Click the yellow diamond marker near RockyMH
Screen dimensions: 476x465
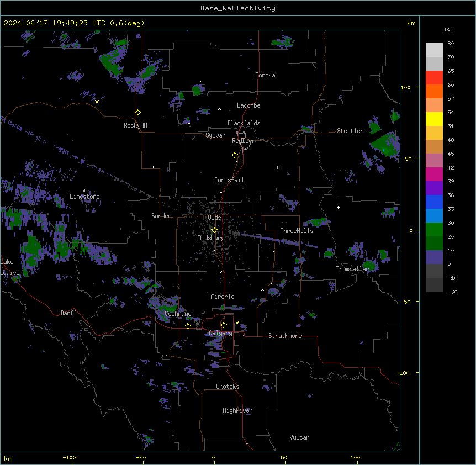[x=138, y=113]
